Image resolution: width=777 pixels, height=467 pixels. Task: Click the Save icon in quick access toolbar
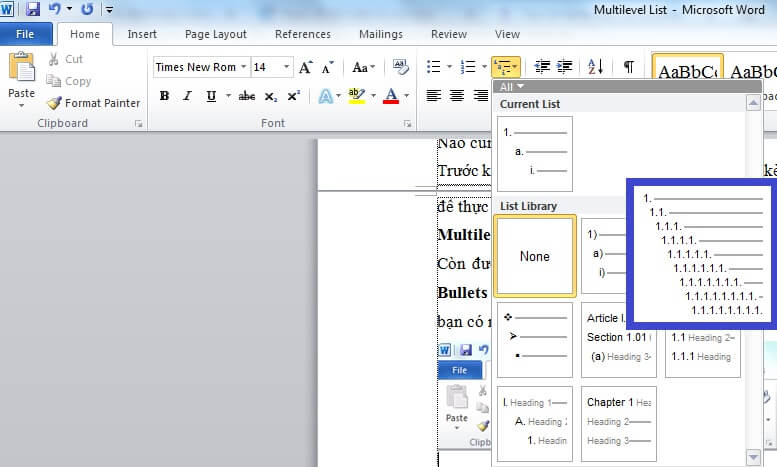click(x=33, y=9)
